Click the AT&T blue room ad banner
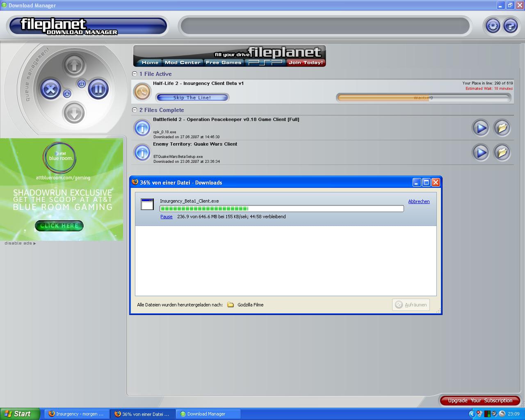 62,189
